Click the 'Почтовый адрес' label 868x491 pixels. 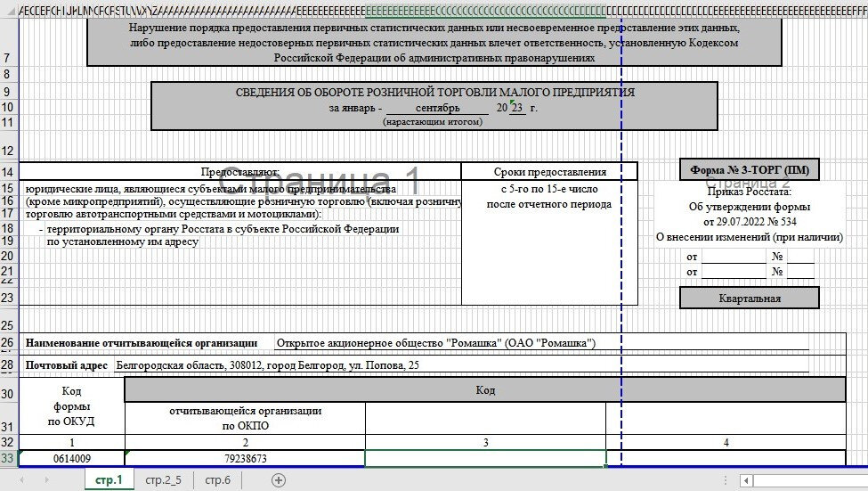coord(67,365)
